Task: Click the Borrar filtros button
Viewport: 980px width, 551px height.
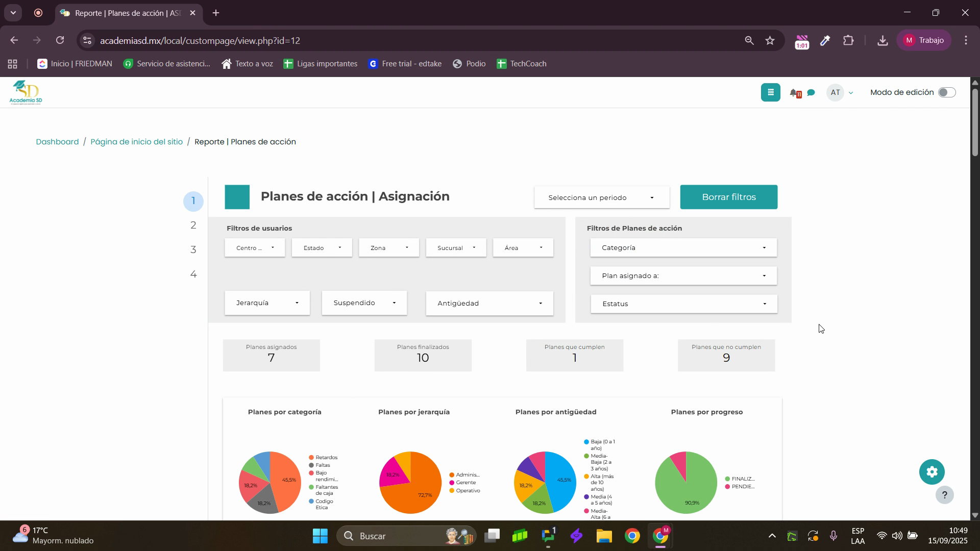Action: (728, 197)
